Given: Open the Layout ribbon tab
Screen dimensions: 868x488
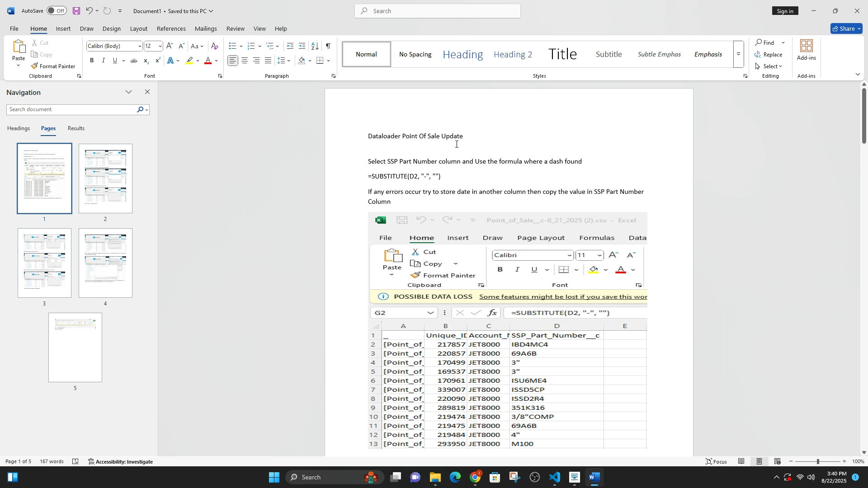Looking at the screenshot, I should pyautogui.click(x=138, y=28).
